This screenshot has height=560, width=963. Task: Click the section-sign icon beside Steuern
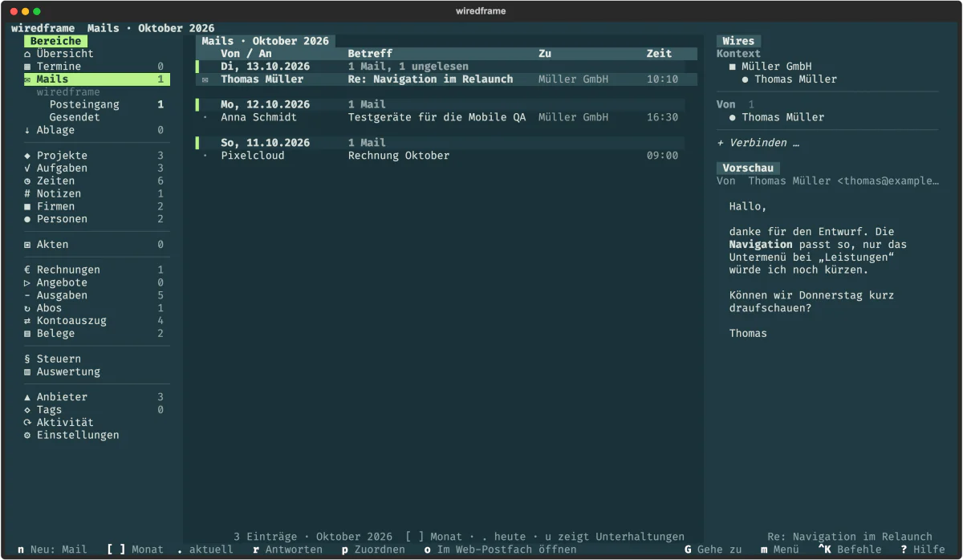click(27, 359)
